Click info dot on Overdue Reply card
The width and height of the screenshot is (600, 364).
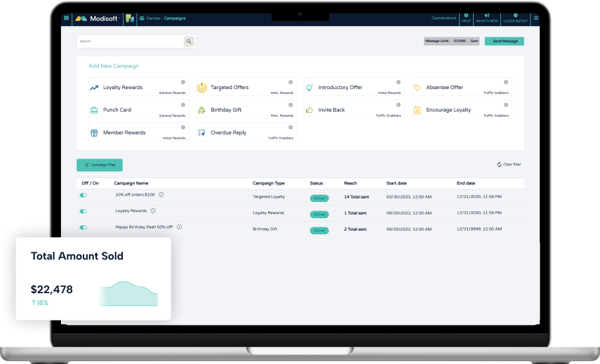coord(291,128)
